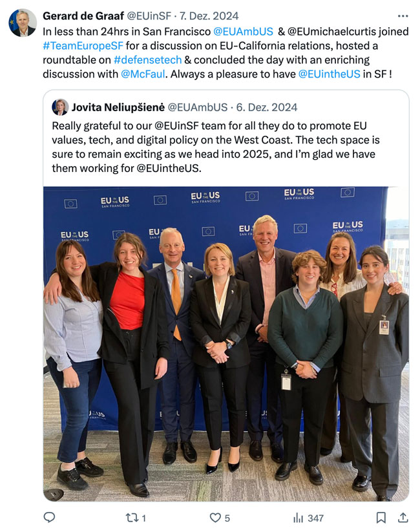Open the reply comment icon
This screenshot has width=420, height=532.
pos(50,517)
